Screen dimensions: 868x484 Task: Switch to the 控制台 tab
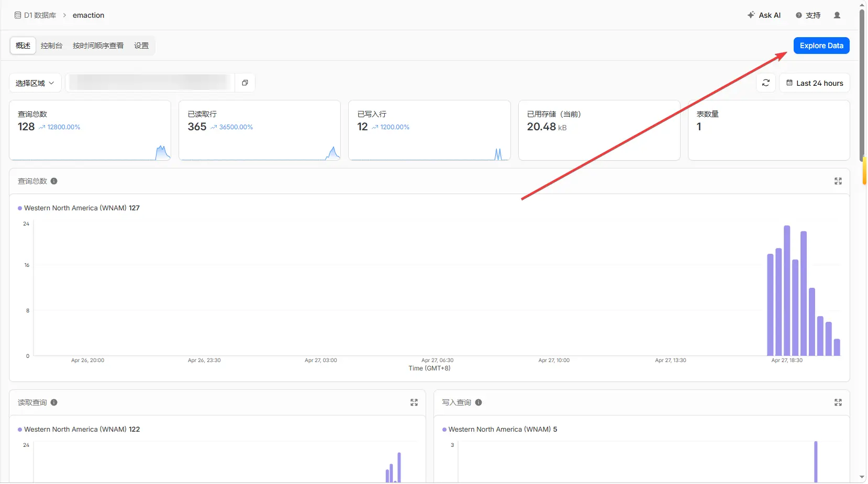(x=51, y=46)
